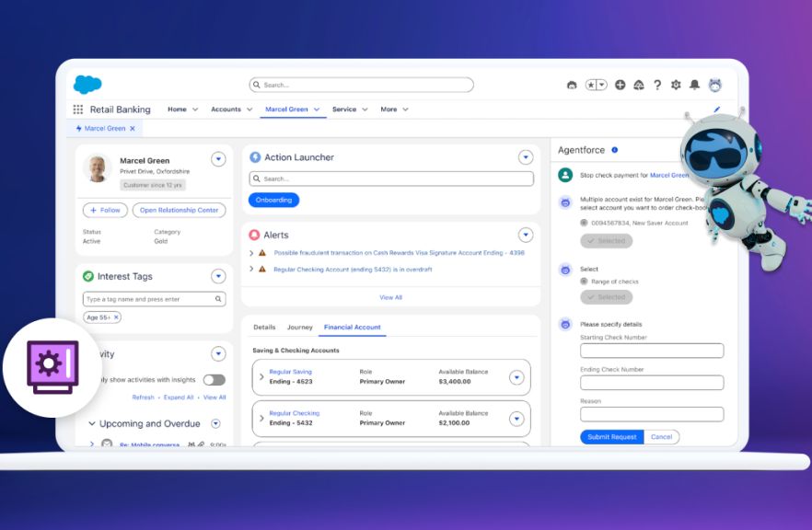Click the Open Relationship Center button

tap(179, 210)
